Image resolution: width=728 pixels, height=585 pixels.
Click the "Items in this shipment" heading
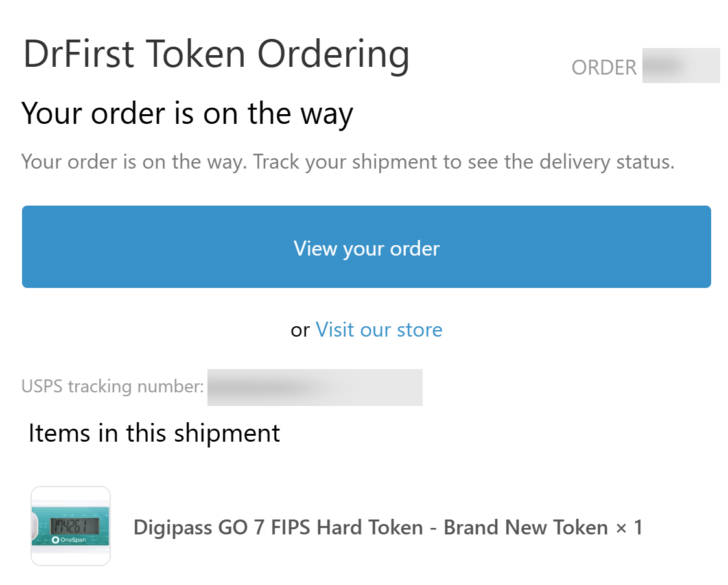(154, 433)
